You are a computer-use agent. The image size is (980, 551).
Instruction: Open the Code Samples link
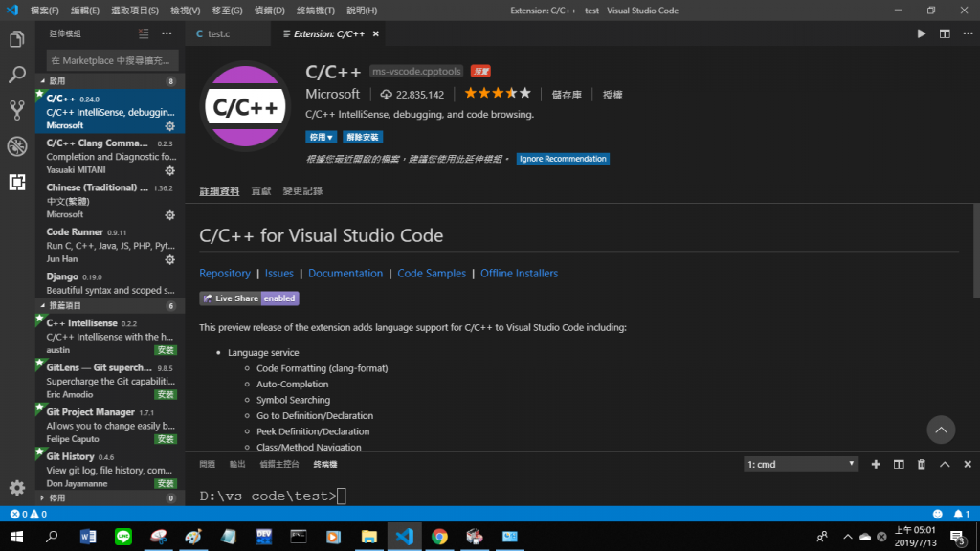pyautogui.click(x=432, y=273)
